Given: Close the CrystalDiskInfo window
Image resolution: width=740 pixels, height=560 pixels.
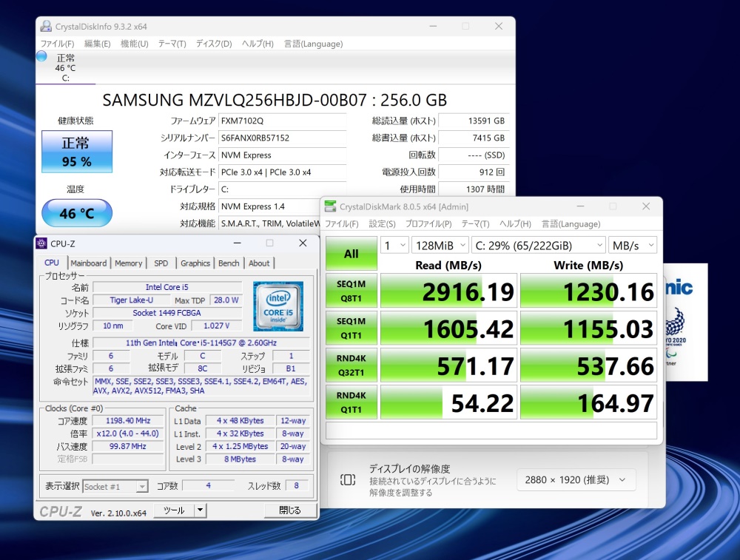Looking at the screenshot, I should point(498,26).
